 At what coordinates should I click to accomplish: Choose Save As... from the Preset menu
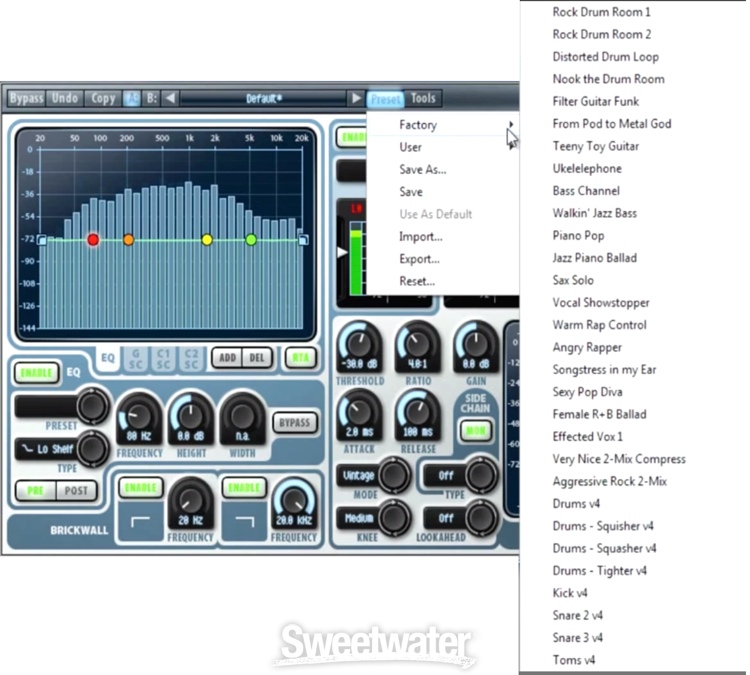click(x=422, y=170)
